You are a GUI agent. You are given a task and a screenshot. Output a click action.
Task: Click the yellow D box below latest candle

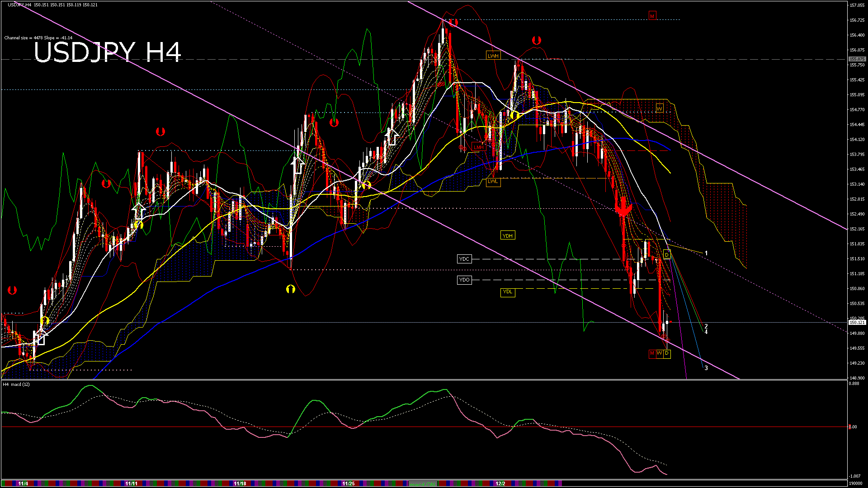coord(667,353)
